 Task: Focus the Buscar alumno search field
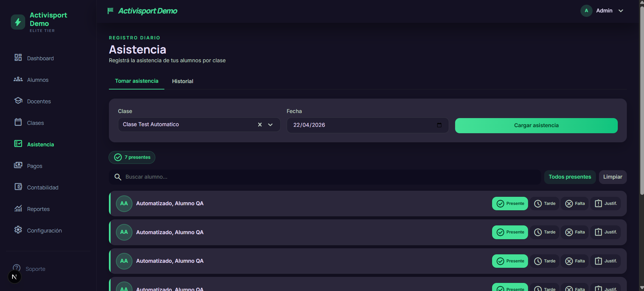click(x=325, y=177)
